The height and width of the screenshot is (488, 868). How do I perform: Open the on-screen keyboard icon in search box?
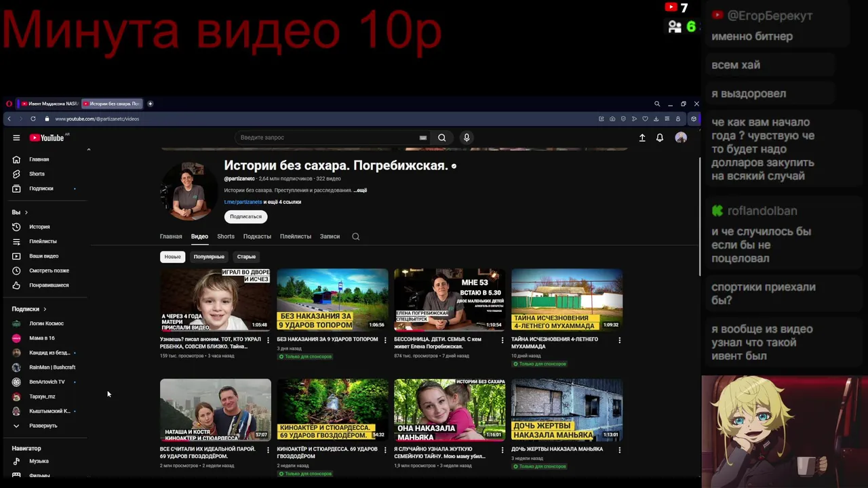(423, 138)
